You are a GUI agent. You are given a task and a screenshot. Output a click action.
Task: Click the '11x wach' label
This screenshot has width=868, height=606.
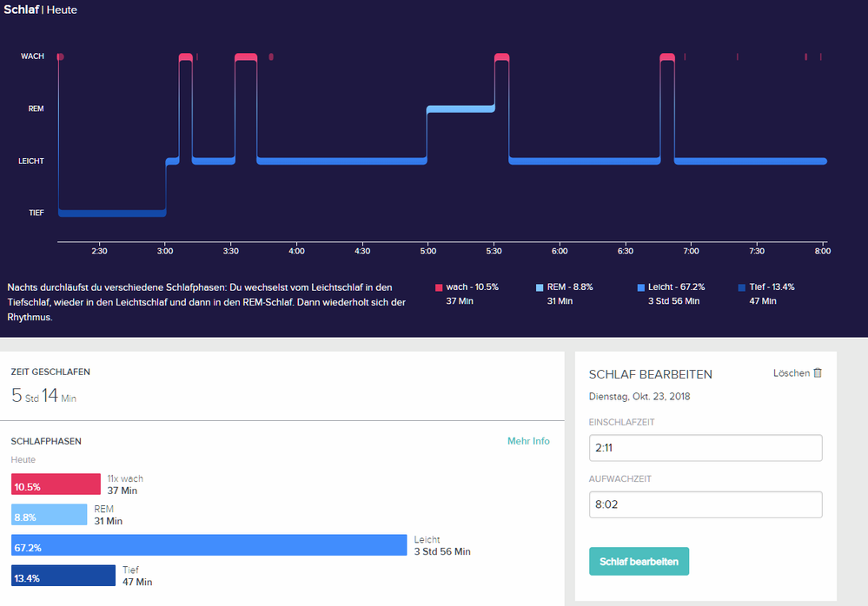tap(125, 479)
